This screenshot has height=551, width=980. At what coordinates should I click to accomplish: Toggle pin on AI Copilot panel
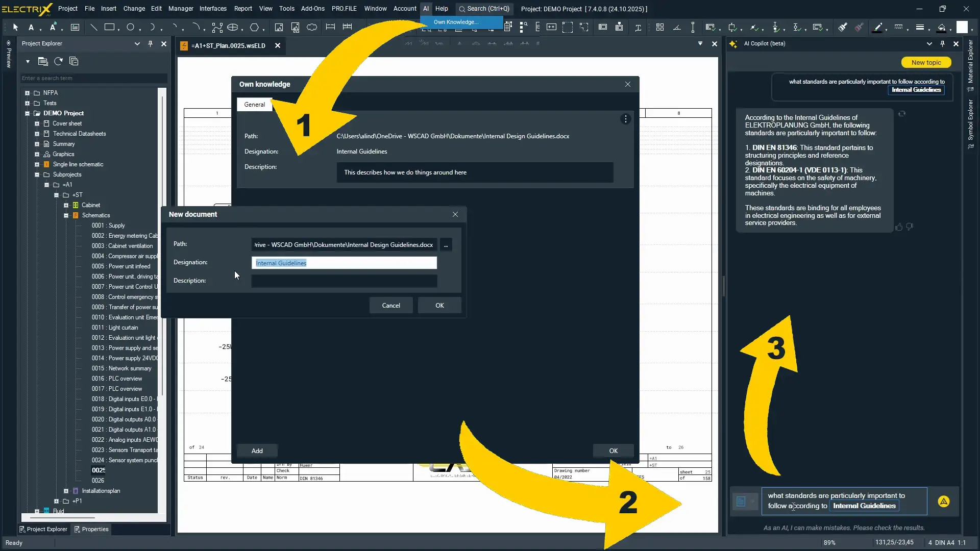tap(942, 44)
